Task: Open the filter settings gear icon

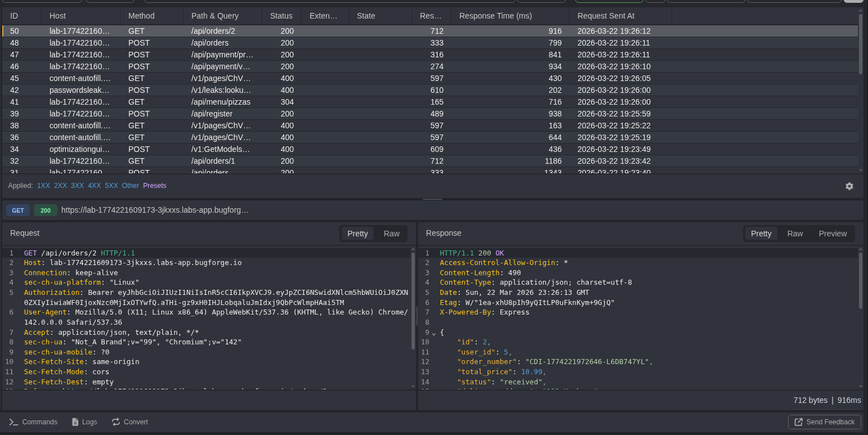Action: (x=849, y=186)
